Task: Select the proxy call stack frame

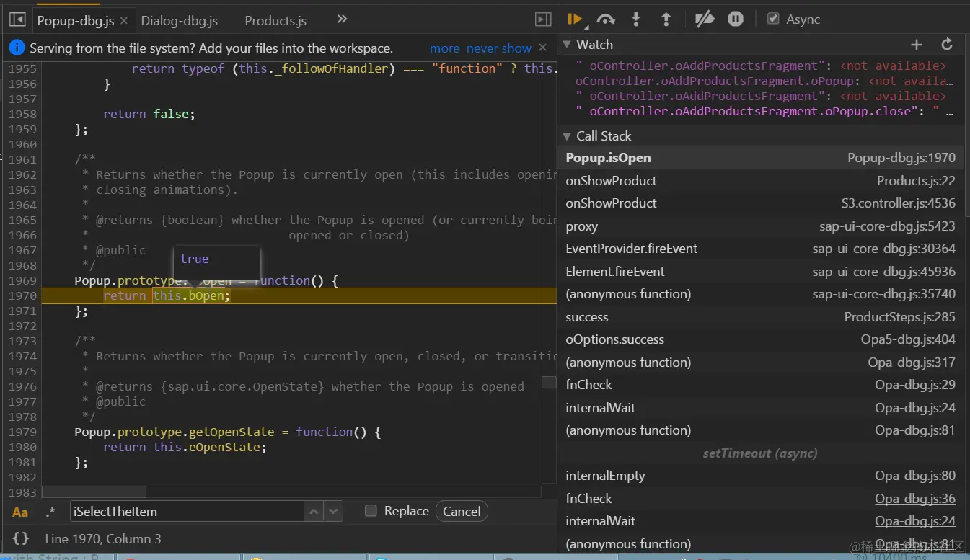Action: (761, 226)
